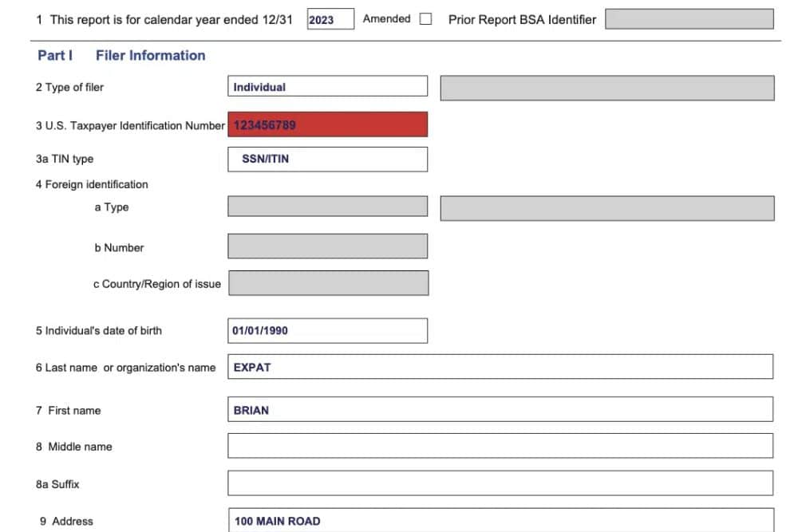Screen dimensions: 798x532
Task: Click the Address field with 100 MAIN ROAD
Action: pyautogui.click(x=500, y=520)
